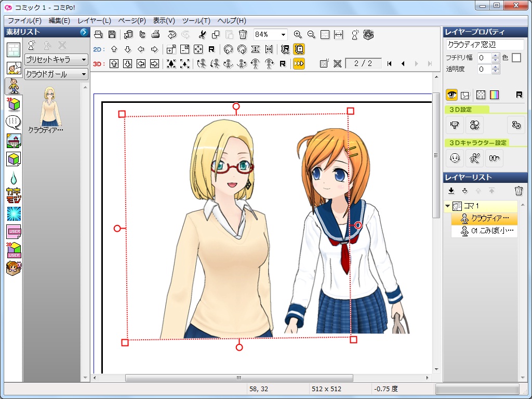Viewport: 532px width, 399px height.
Task: Select the background building image category
Action: (x=14, y=140)
